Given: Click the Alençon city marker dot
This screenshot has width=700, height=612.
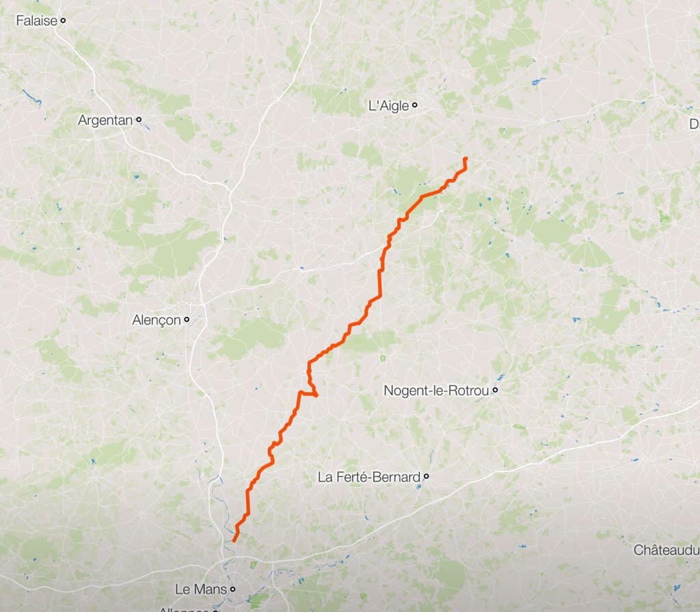Looking at the screenshot, I should pyautogui.click(x=187, y=320).
